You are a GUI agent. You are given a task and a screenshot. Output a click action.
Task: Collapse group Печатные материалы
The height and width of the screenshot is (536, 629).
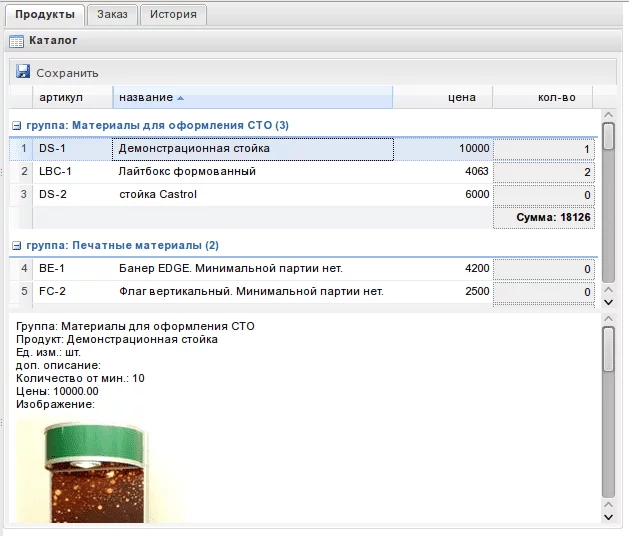(x=16, y=246)
